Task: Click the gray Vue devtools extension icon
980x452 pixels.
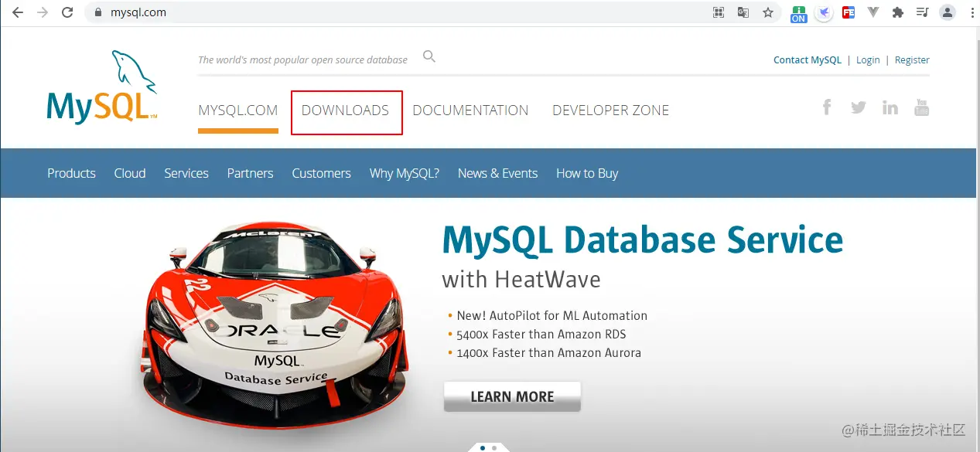Action: tap(873, 12)
